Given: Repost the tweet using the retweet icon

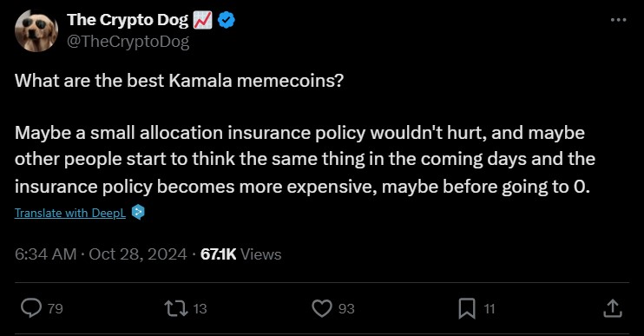Looking at the screenshot, I should (176, 308).
